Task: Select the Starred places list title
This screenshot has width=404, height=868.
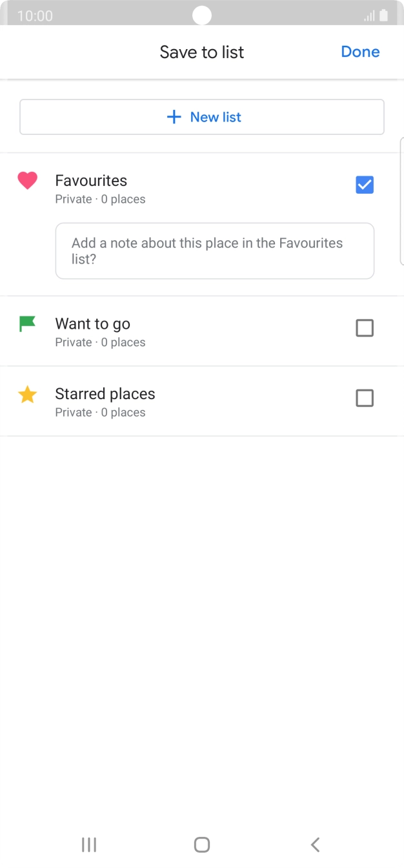Action: (105, 394)
